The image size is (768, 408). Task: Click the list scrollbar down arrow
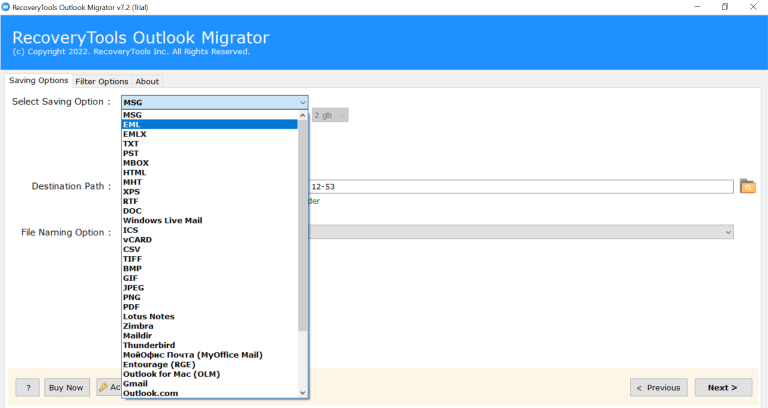(303, 393)
